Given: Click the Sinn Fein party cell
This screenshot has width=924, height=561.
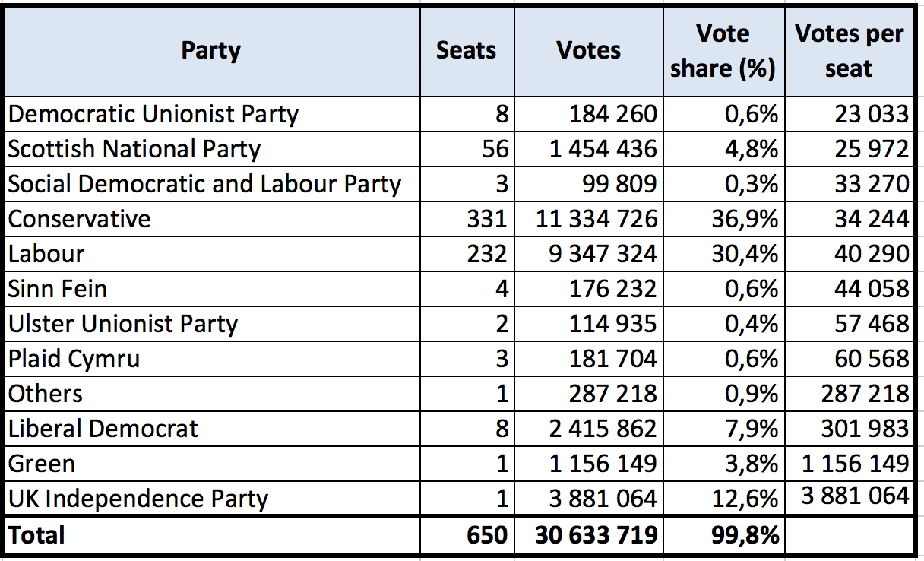Looking at the screenshot, I should [x=58, y=289].
